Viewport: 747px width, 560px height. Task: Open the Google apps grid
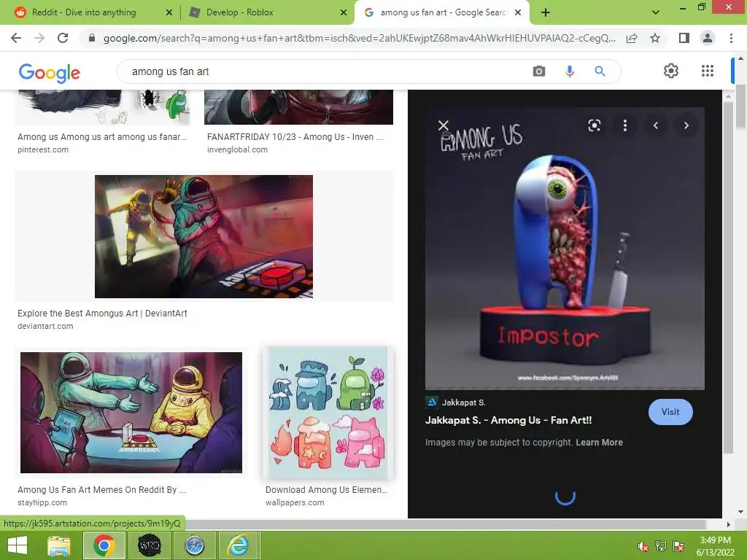(708, 71)
